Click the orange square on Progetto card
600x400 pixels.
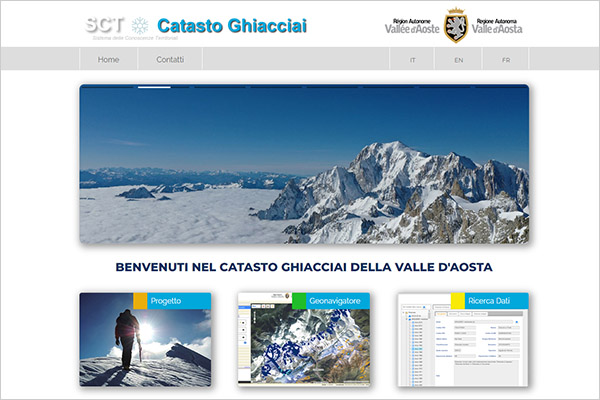coord(140,301)
